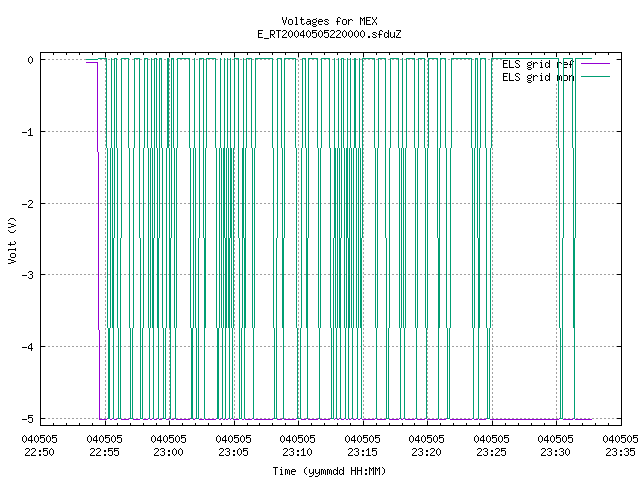Screen dimensions: 640x480
Task: Click the 'ELS grid ref' legend label
Action: tap(538, 64)
